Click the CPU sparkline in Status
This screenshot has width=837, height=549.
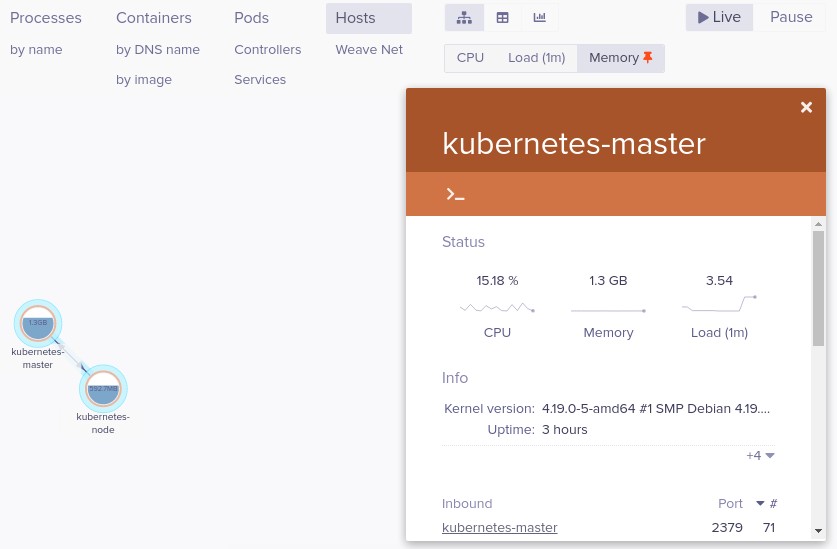497,308
